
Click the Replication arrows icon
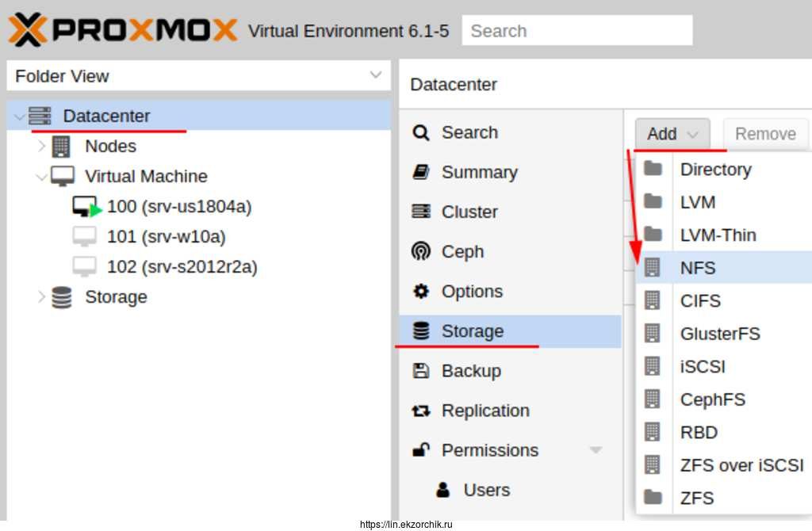point(421,411)
